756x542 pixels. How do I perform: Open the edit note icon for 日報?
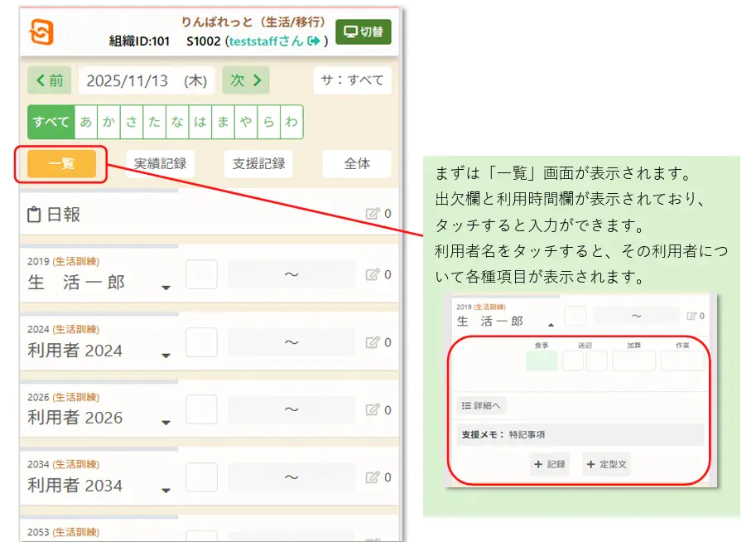(373, 213)
